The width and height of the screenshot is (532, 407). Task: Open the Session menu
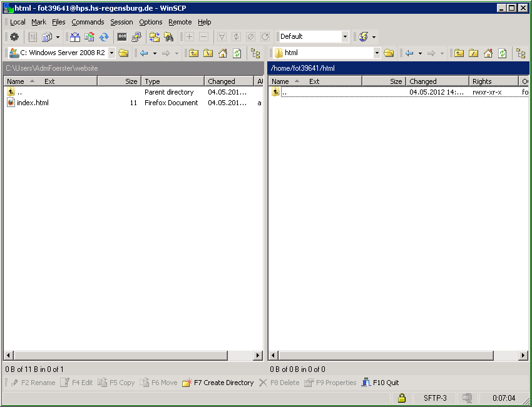click(121, 22)
